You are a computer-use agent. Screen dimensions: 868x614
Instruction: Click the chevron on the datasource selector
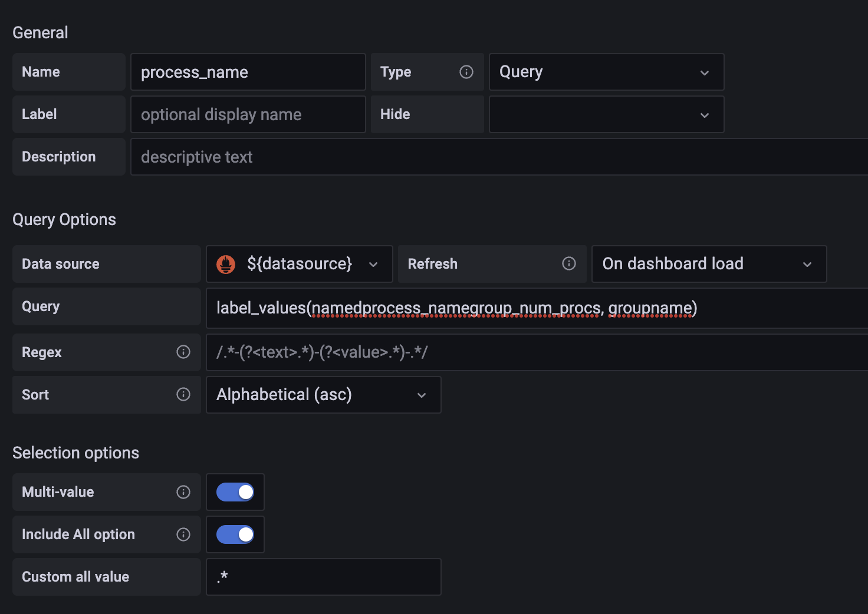pos(373,265)
